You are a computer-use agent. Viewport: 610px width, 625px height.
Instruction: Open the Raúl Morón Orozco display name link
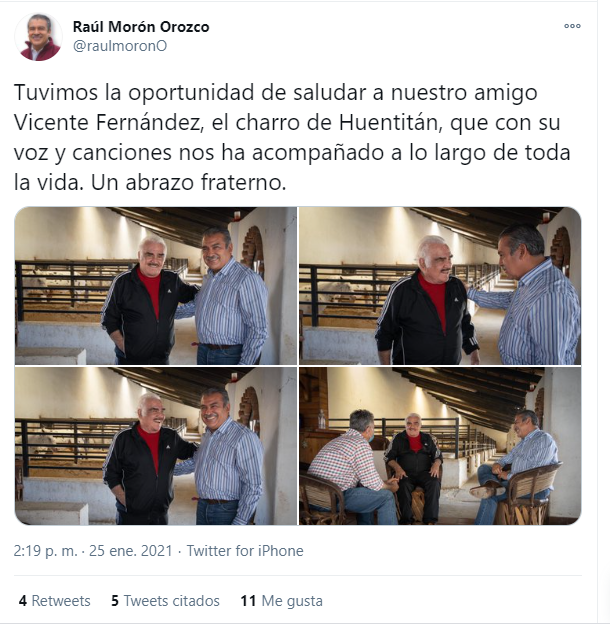141,27
